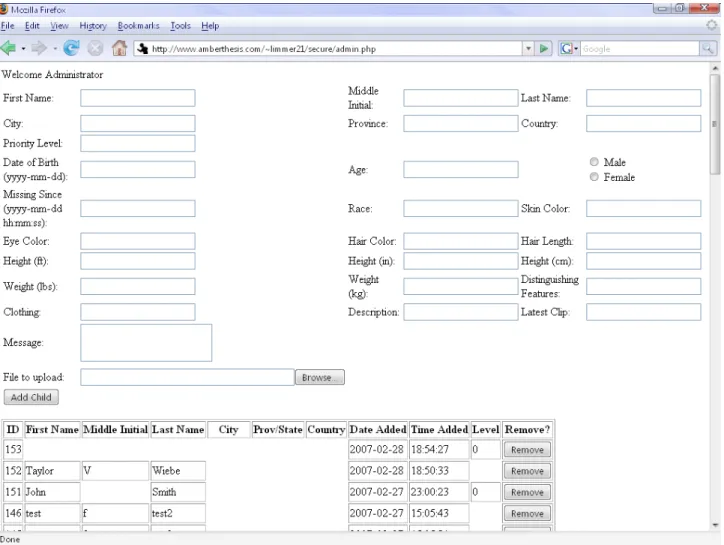
Task: Click the Date of Birth input field
Action: click(x=138, y=170)
